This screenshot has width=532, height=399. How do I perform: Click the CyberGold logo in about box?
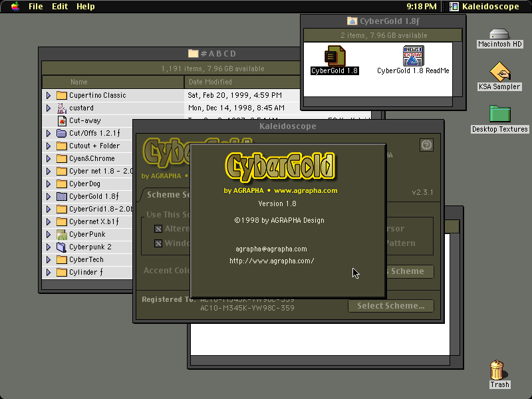280,167
